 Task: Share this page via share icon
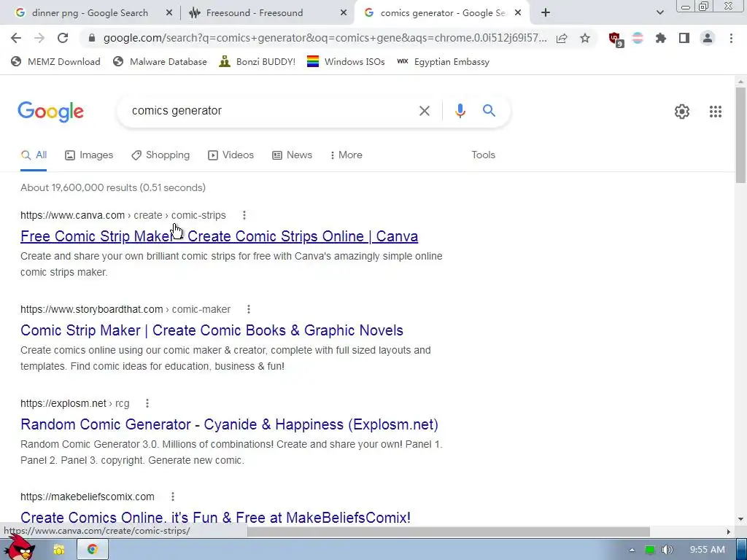[562, 38]
